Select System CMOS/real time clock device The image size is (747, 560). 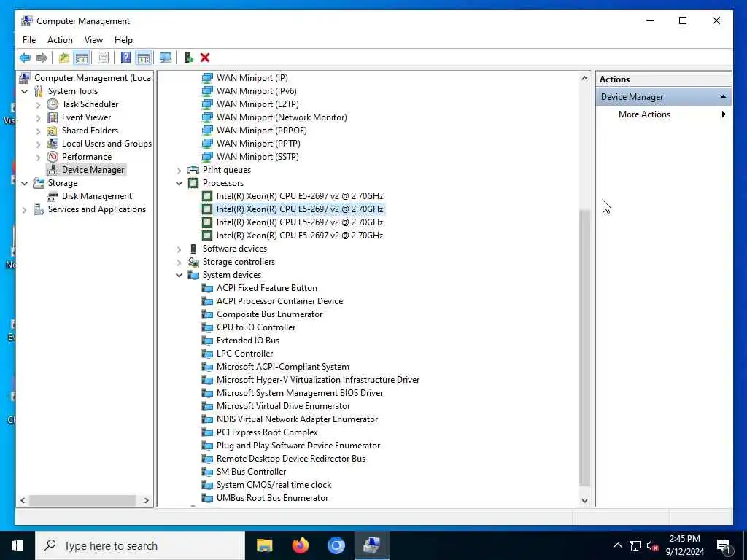click(x=274, y=485)
